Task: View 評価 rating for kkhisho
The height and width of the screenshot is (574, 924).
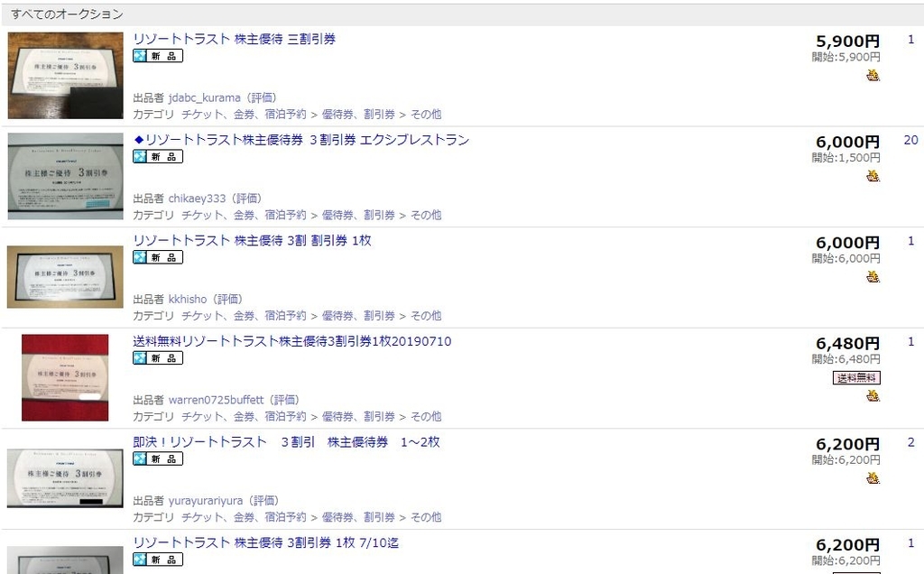Action: click(228, 300)
